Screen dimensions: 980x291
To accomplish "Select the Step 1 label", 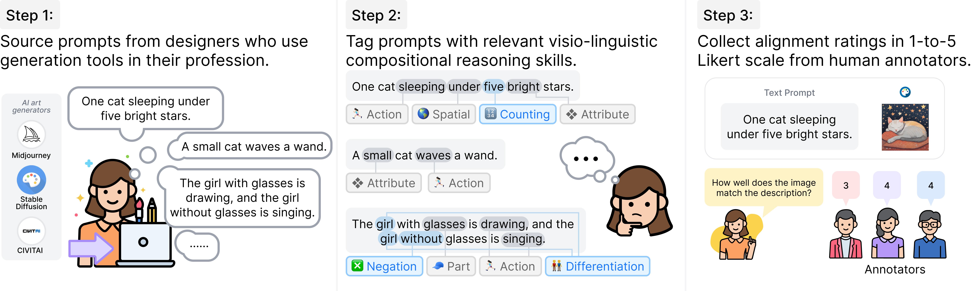I will point(30,15).
